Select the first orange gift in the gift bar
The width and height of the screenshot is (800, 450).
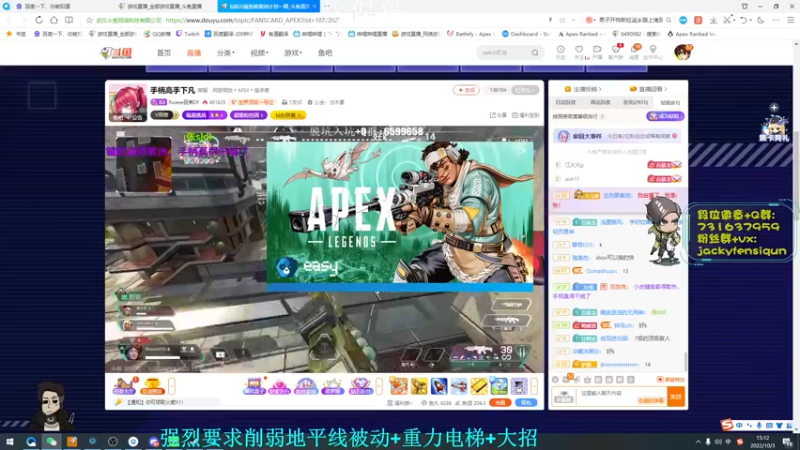398,386
